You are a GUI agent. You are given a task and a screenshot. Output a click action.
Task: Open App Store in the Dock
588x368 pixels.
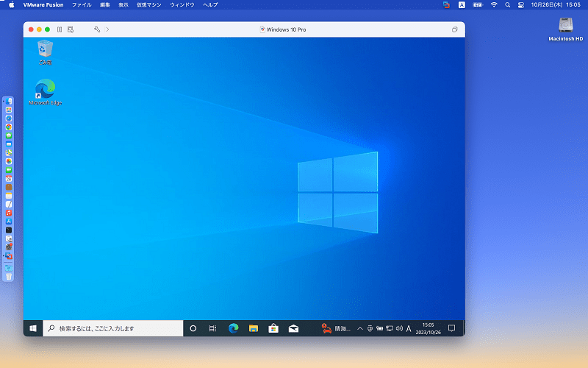(x=9, y=222)
